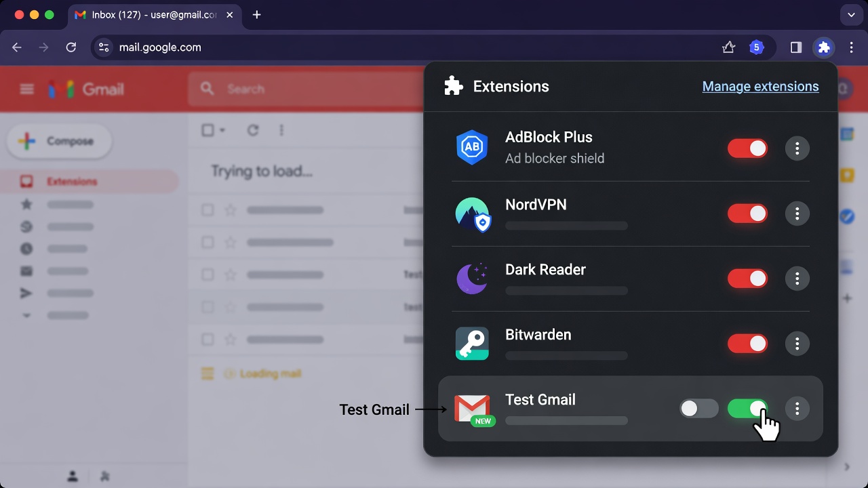Select the Inbox (127) browser tab
The height and width of the screenshot is (488, 868).
155,15
